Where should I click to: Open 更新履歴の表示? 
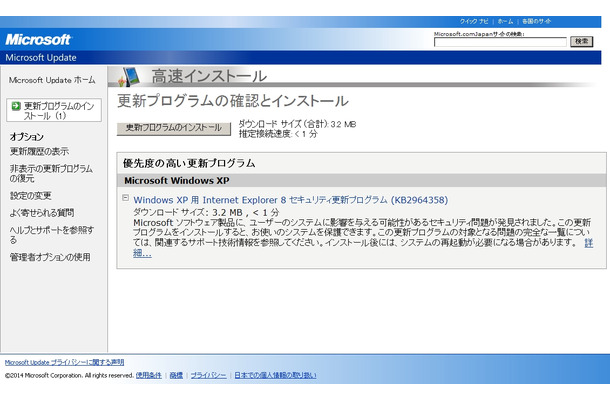[39, 151]
